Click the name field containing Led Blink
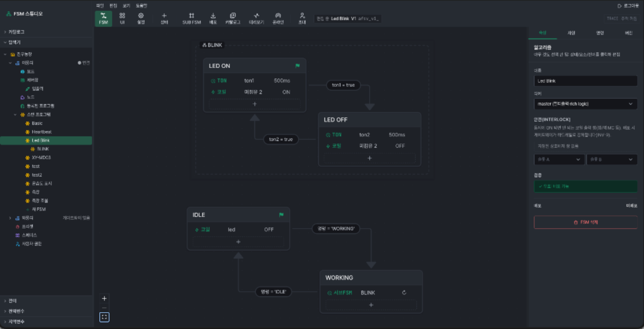Viewport: 644px width, 329px height. pos(586,81)
